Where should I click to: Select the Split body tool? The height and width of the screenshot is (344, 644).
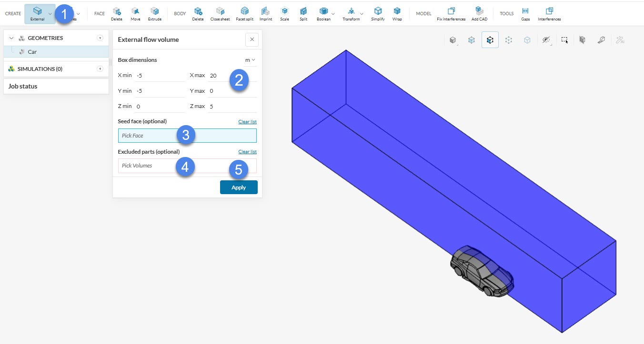click(x=303, y=14)
